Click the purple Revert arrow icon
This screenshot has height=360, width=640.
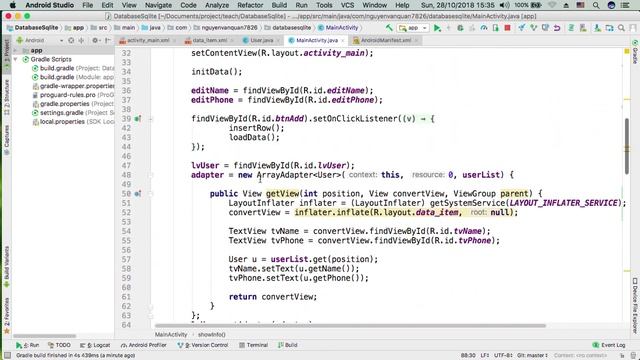(557, 28)
